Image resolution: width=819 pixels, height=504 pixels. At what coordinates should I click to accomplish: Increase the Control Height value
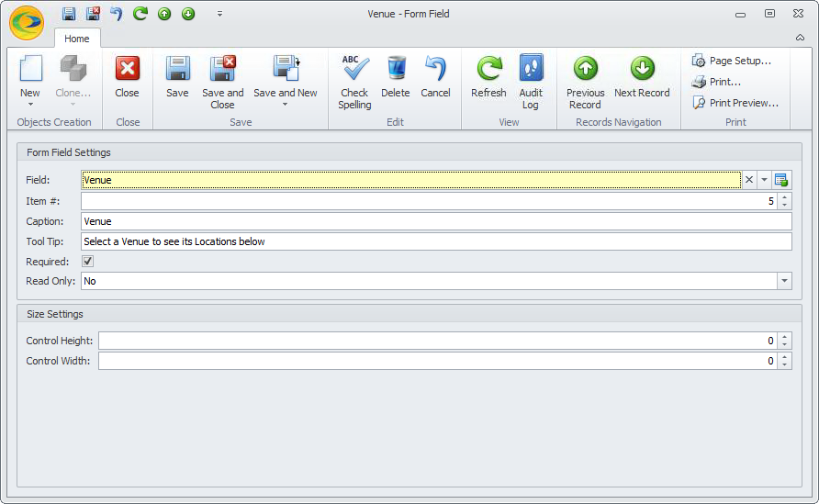(784, 336)
